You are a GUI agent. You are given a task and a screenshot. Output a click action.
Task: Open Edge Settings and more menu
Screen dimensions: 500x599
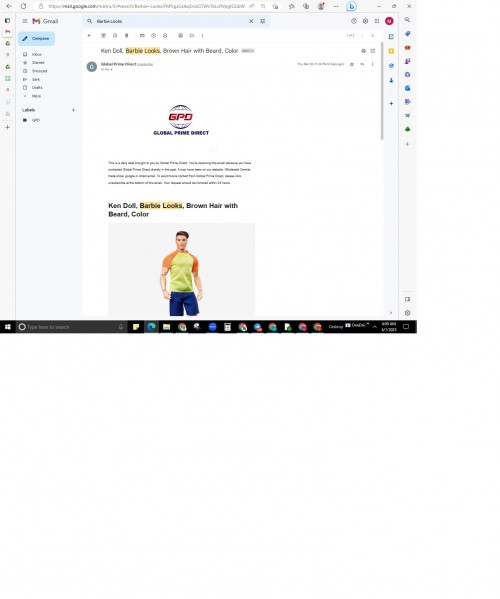[336, 6]
